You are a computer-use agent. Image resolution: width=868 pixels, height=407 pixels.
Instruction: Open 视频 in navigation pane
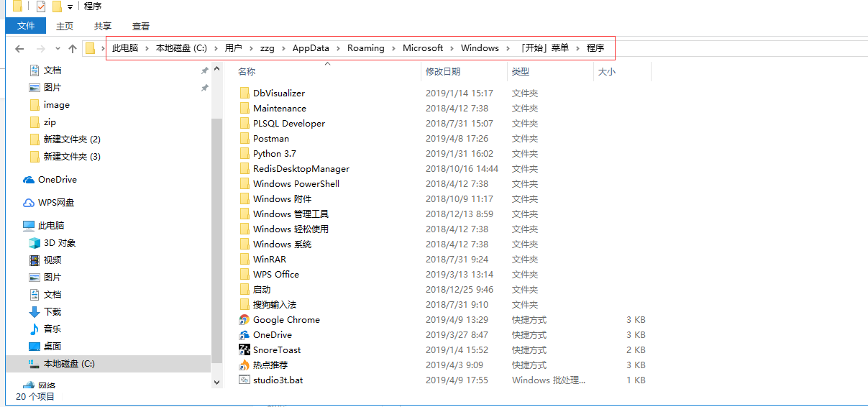click(x=52, y=260)
